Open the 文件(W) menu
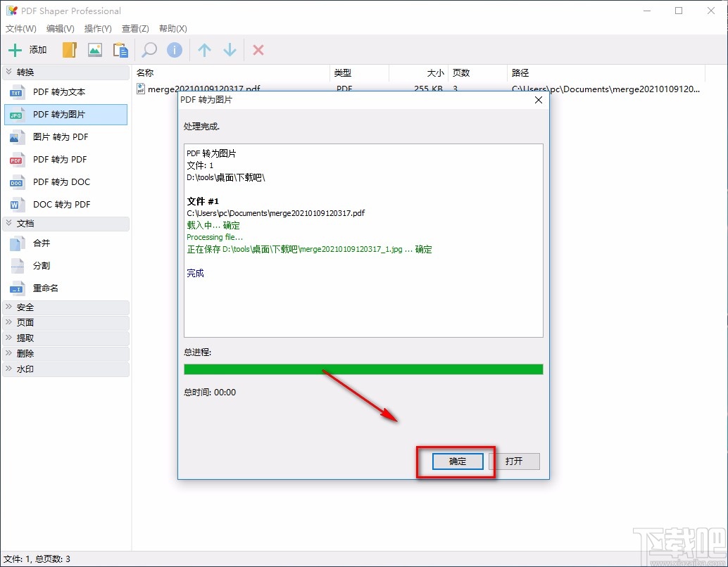The height and width of the screenshot is (567, 728). [20, 29]
